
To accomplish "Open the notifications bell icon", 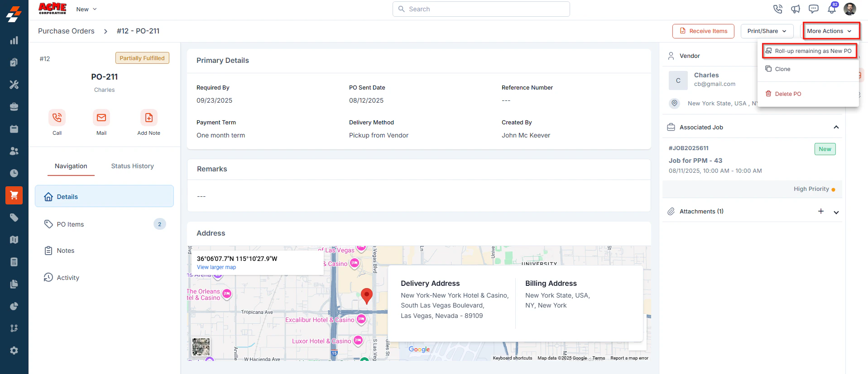I will click(832, 9).
